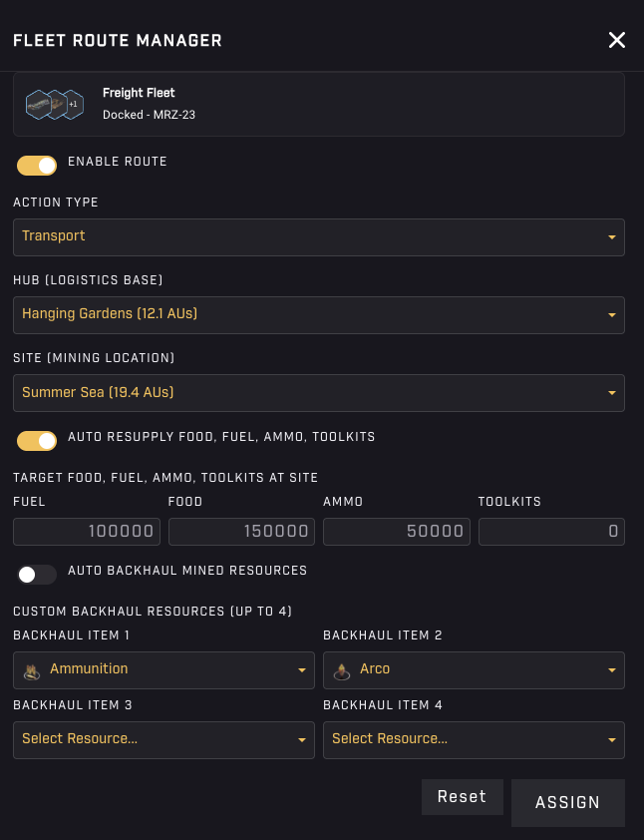Click the Toolkits target amount field

coord(551,531)
